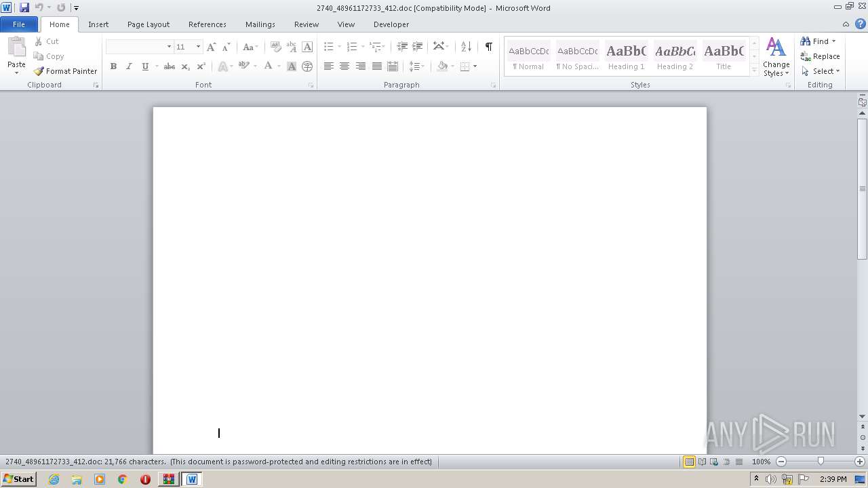
Task: Click the 100% zoom level indicator
Action: (761, 462)
